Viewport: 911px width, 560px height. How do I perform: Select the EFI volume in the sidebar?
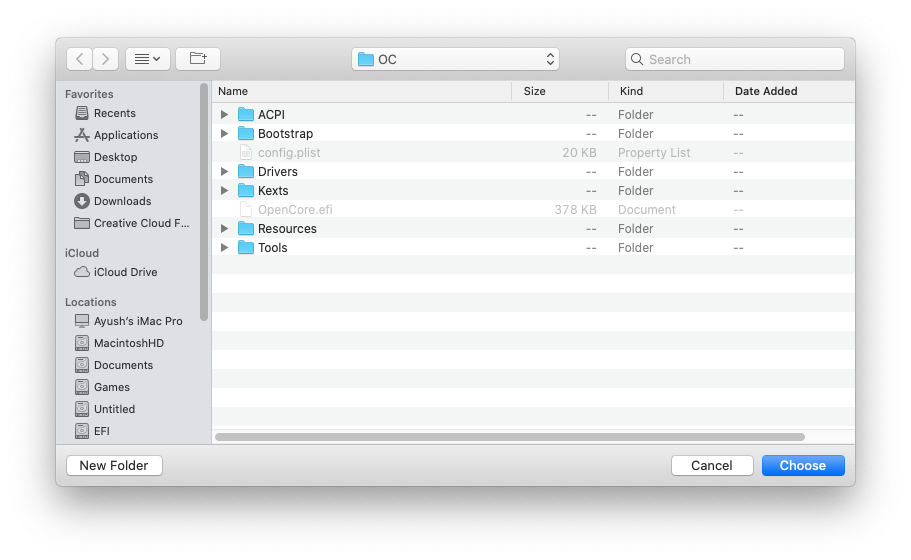pyautogui.click(x=92, y=432)
